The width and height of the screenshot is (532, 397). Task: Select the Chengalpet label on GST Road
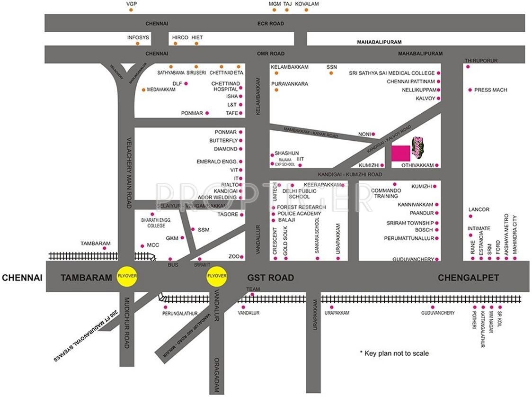[468, 278]
